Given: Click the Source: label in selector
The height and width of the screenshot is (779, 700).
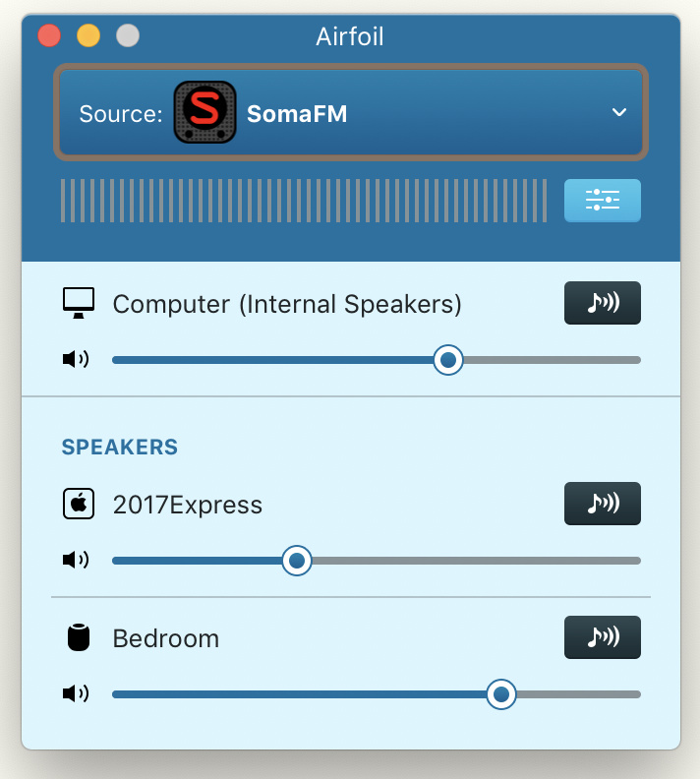Looking at the screenshot, I should tap(121, 114).
